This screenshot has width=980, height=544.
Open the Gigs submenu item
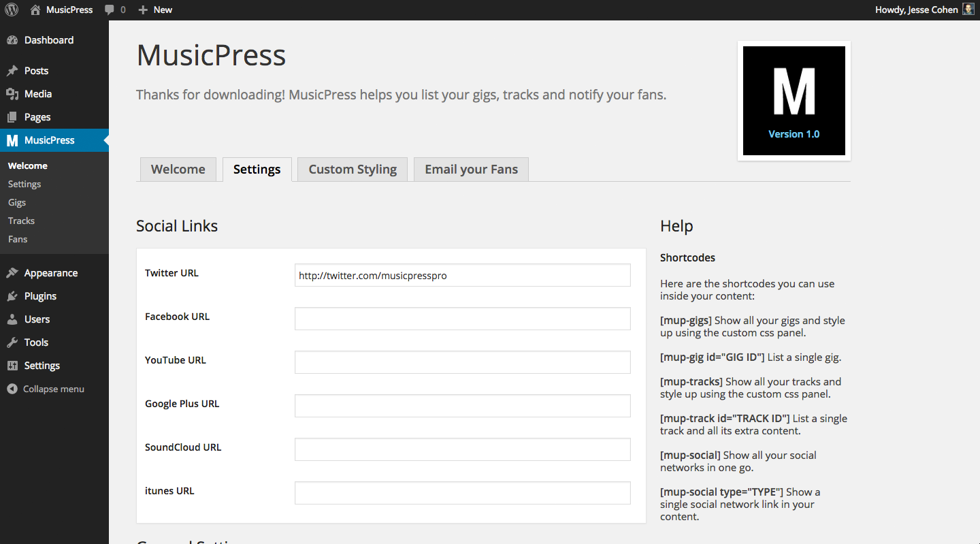pyautogui.click(x=17, y=202)
